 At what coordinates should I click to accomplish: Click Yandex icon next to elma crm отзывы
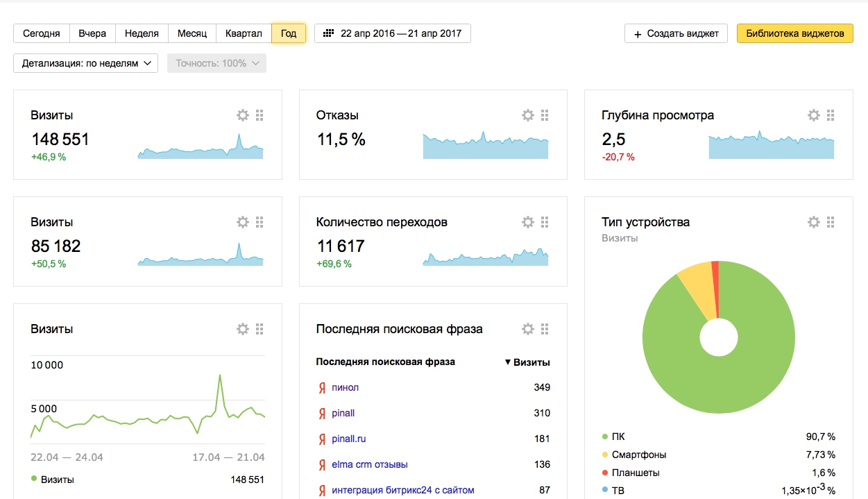(x=322, y=464)
